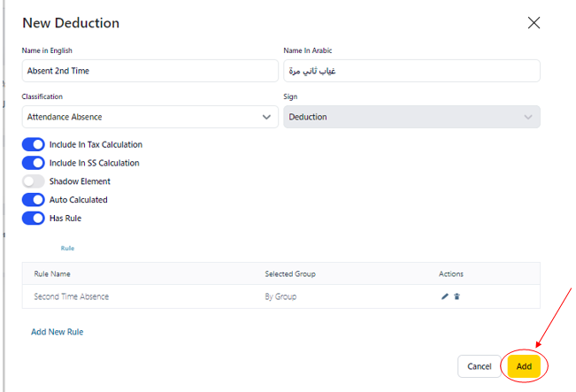
Task: Click the pencil edit icon for Second Time Absence
Action: pyautogui.click(x=445, y=296)
